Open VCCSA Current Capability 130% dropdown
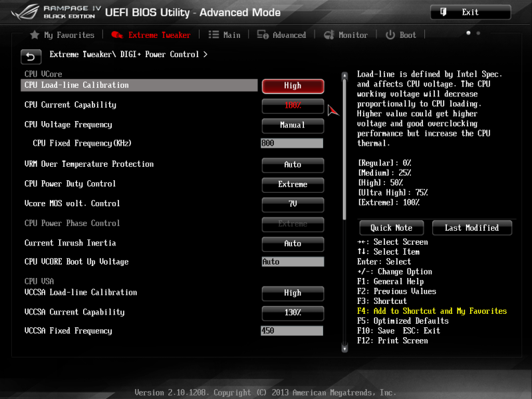The height and width of the screenshot is (399, 532). click(x=293, y=313)
